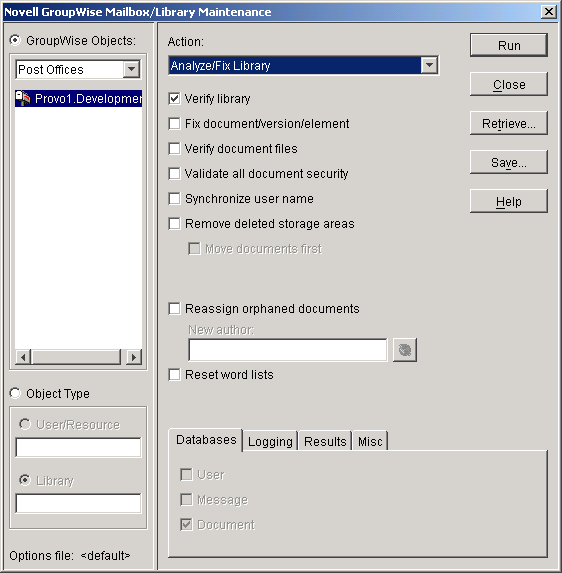Switch to the Logging tab
562x573 pixels.
pos(270,441)
